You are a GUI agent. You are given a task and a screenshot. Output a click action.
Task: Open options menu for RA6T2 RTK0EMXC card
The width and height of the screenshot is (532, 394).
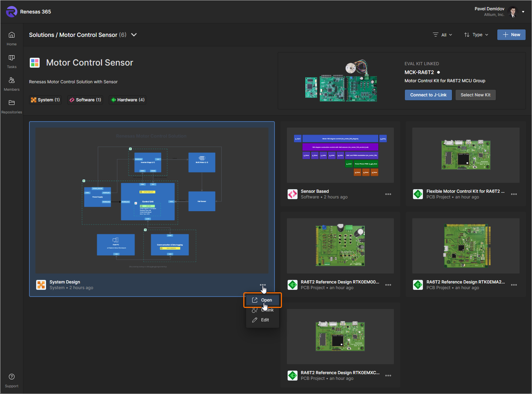[x=388, y=376]
